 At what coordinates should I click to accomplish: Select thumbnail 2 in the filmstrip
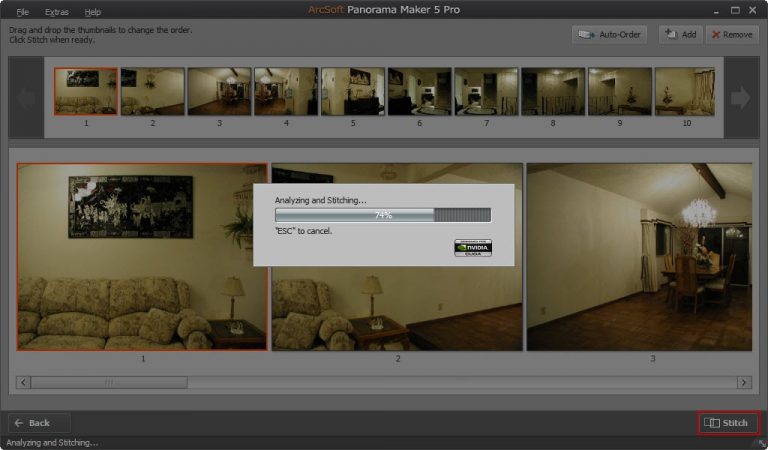[153, 92]
